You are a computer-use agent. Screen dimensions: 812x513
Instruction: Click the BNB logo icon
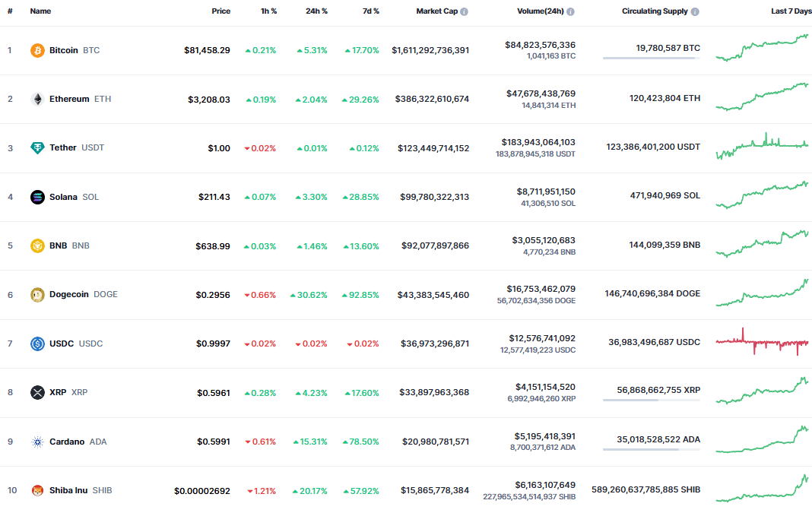coord(37,245)
